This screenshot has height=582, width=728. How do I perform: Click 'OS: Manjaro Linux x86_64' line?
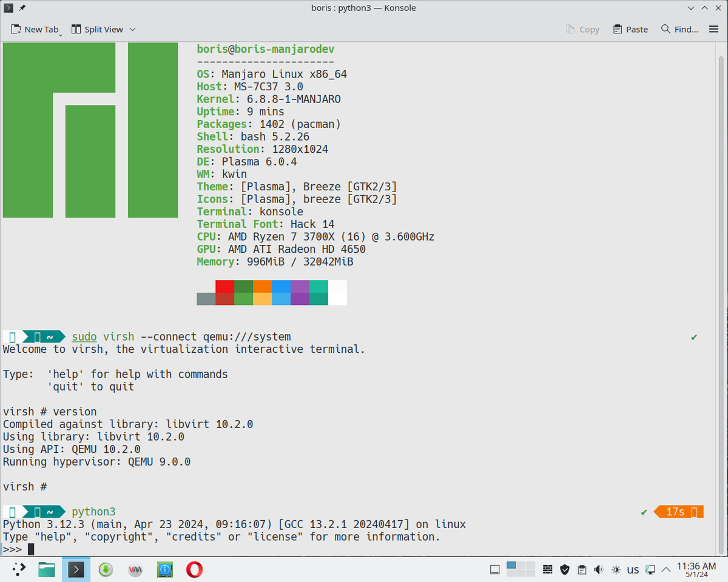pyautogui.click(x=272, y=74)
